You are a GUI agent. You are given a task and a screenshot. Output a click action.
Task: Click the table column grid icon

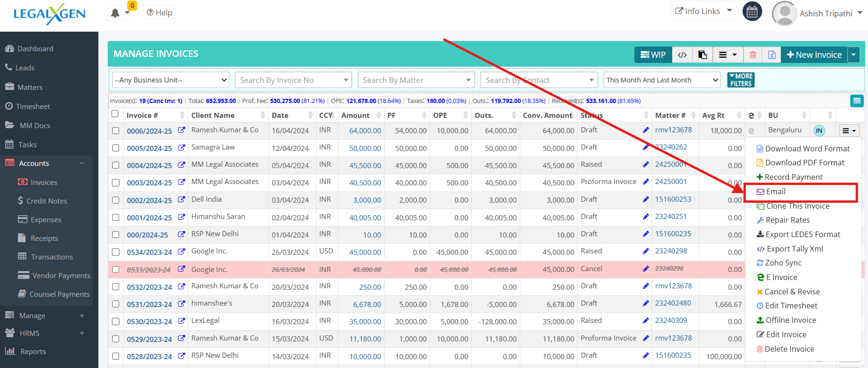856,101
